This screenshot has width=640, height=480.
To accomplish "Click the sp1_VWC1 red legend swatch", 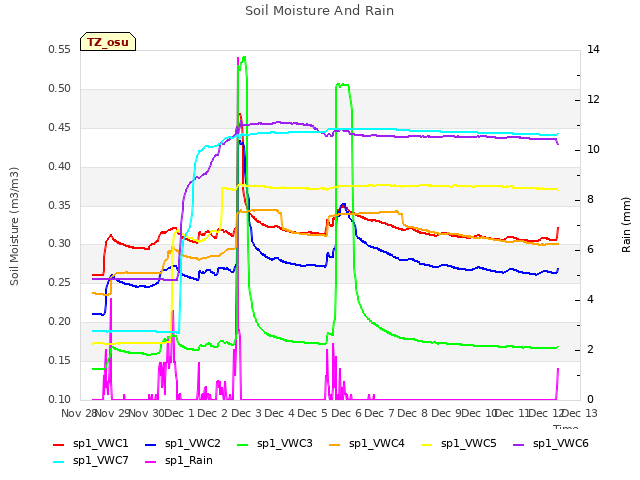I will point(58,444).
